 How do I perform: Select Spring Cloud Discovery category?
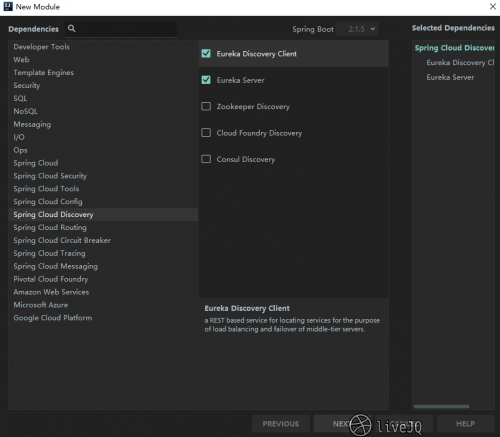click(x=103, y=215)
